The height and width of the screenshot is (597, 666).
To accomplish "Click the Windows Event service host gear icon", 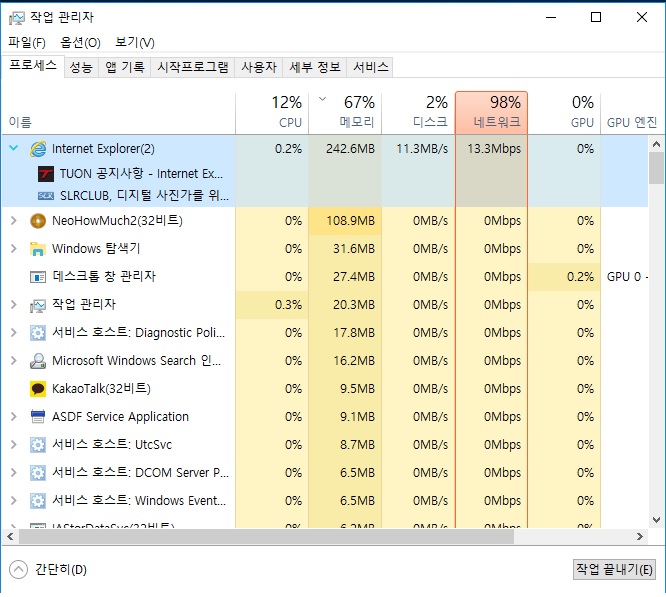I will click(38, 501).
